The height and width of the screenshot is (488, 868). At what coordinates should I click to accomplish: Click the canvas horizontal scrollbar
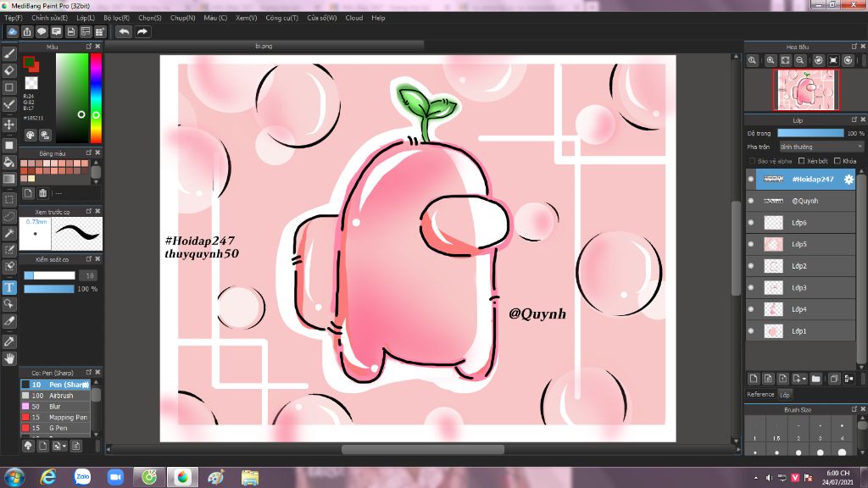[423, 449]
